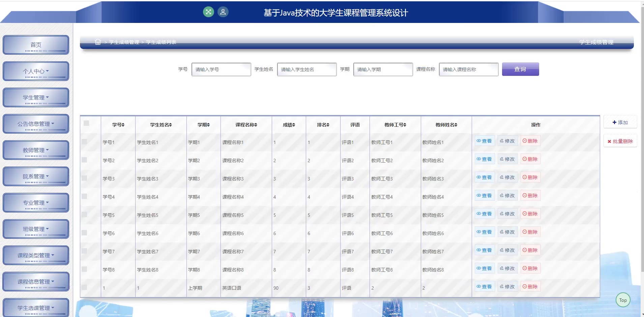Sort by 教师姓名 column header
The image size is (644, 317).
tap(446, 125)
